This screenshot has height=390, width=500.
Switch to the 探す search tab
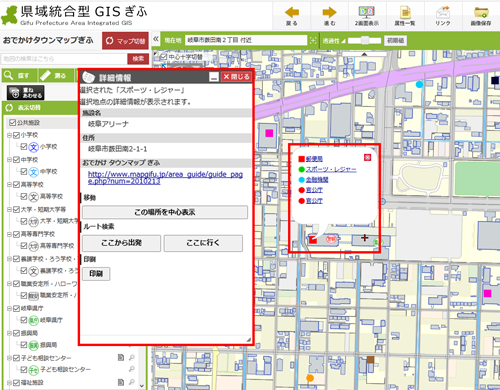19,76
